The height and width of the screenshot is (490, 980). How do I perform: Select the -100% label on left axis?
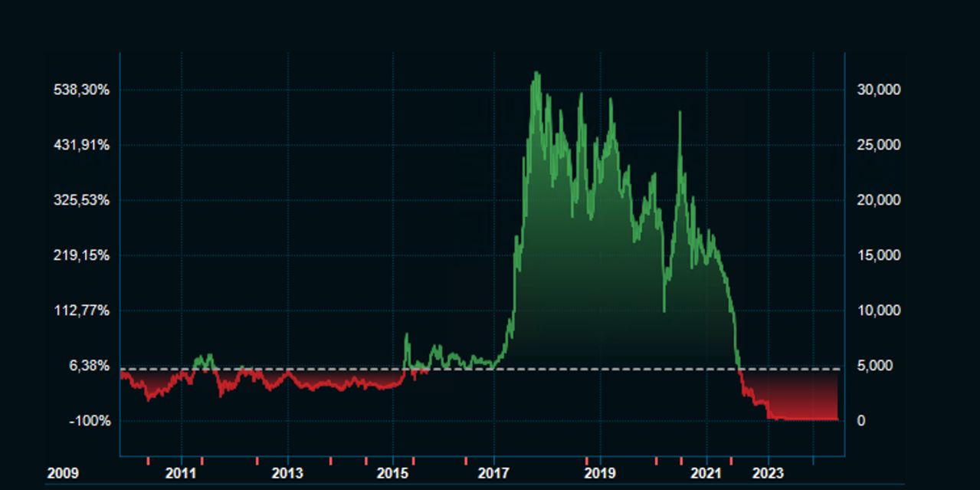[x=92, y=421]
